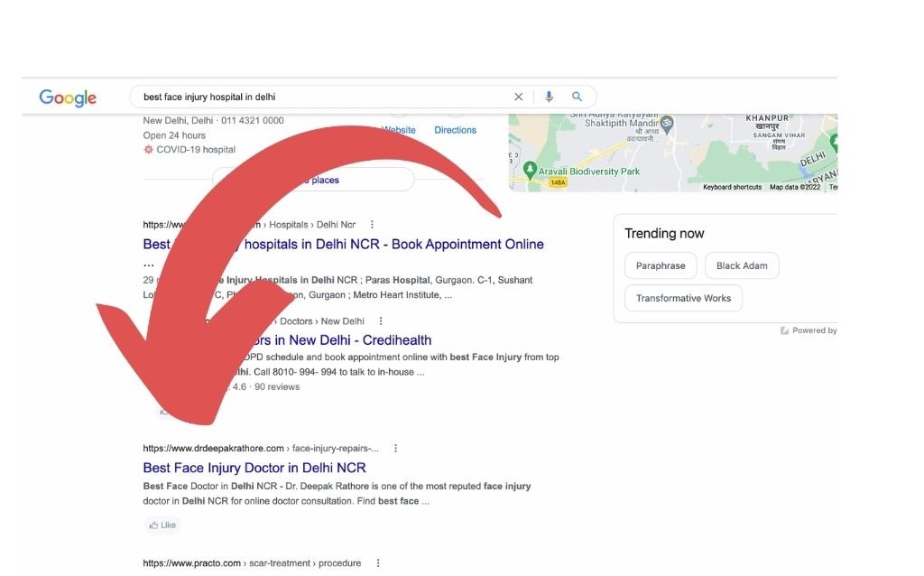
Task: Click the thumbs-up Like button under the Dr. Deepak Rathore result
Action: (162, 525)
